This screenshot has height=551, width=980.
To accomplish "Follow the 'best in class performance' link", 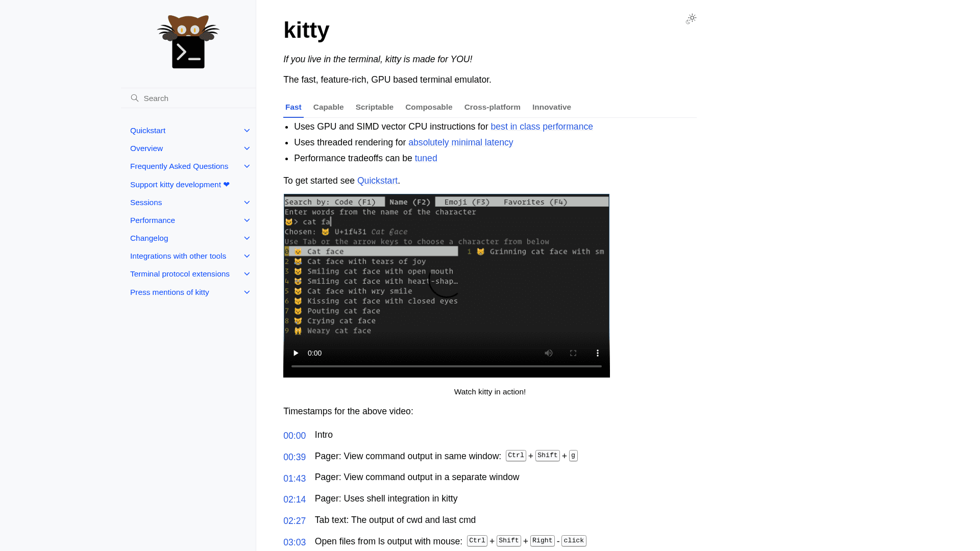I will 542,127.
